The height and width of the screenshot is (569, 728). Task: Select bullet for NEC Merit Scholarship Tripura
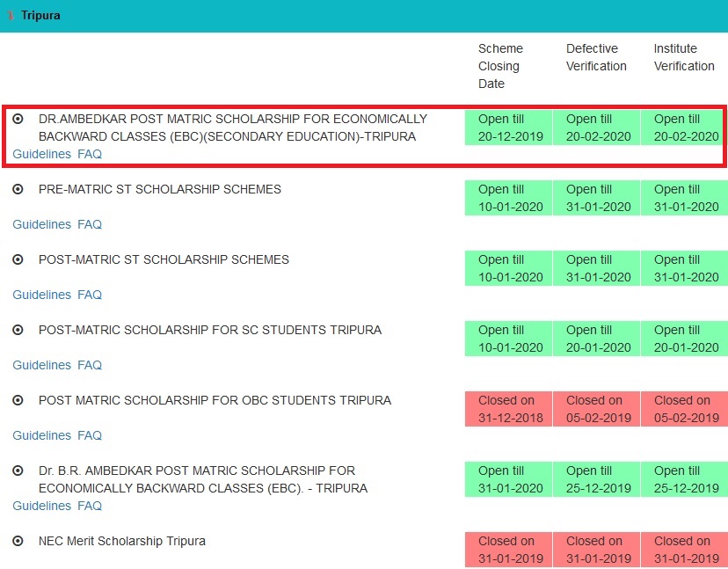(18, 541)
